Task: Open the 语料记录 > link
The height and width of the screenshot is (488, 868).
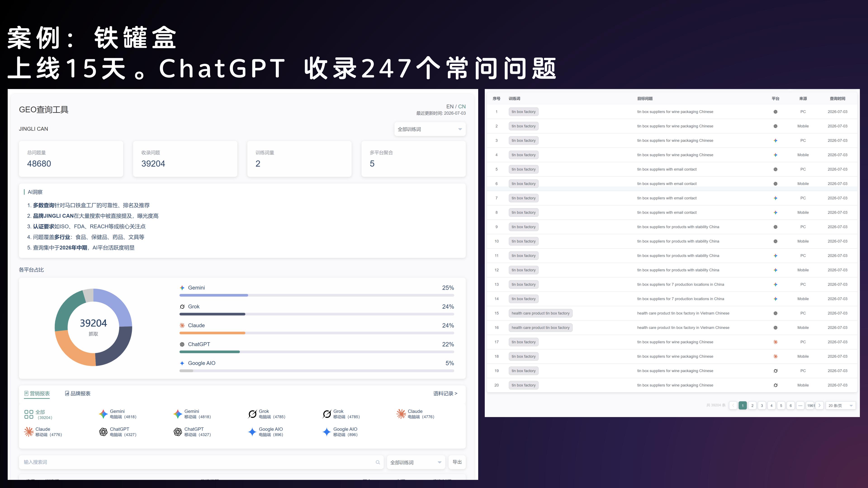Action: [x=445, y=393]
